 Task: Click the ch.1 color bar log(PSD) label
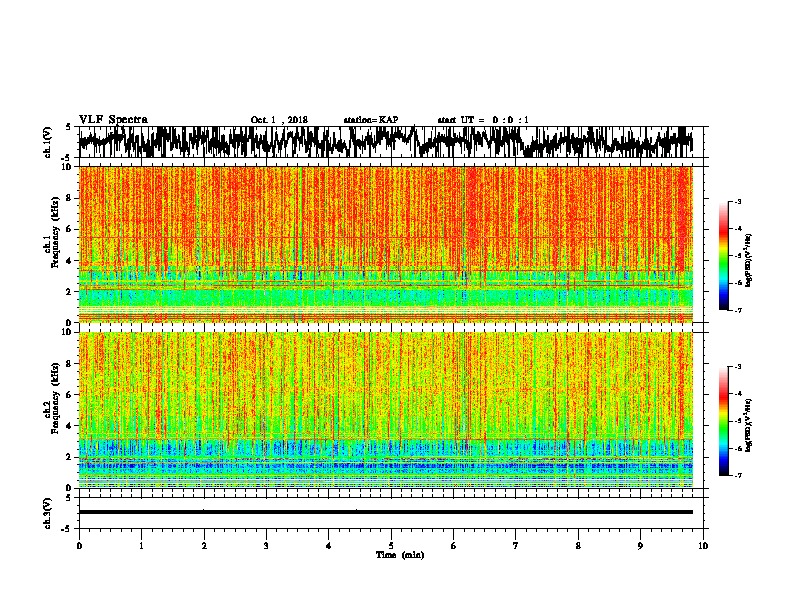point(749,261)
